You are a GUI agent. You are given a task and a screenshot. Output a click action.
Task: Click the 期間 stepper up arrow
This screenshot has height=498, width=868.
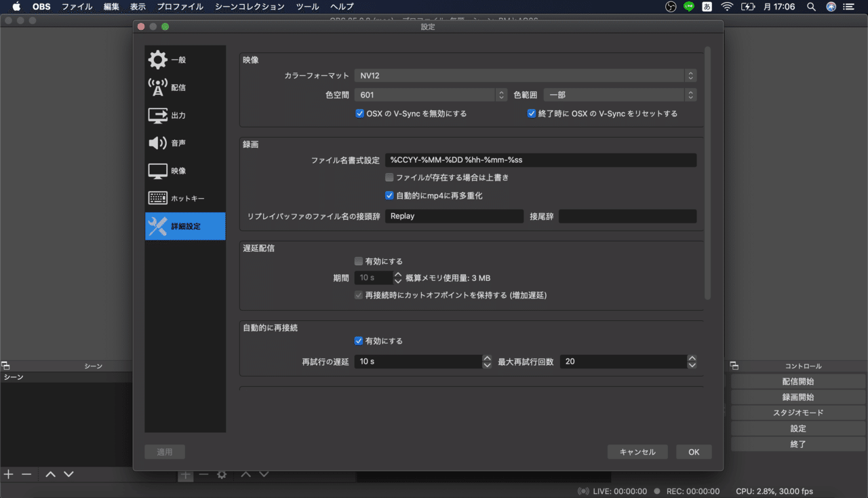(398, 274)
